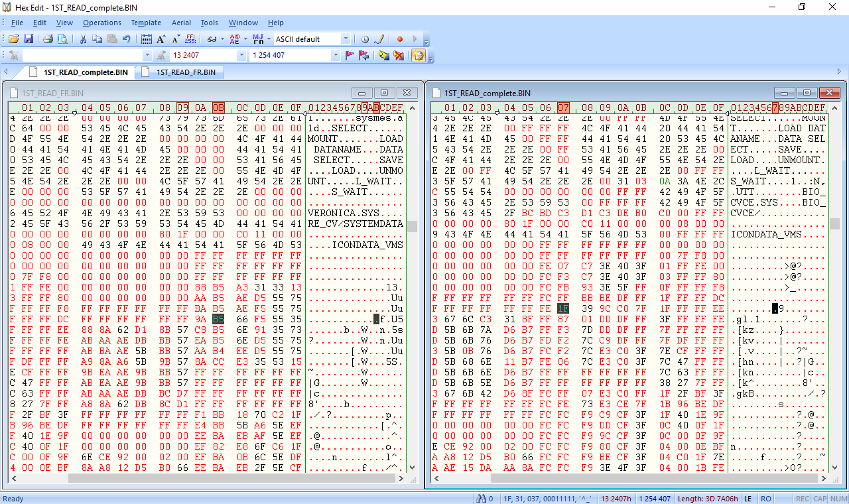The height and width of the screenshot is (504, 849).
Task: Click the 1ST_READ_complete.BIN window scrollbar thumb
Action: 834,223
